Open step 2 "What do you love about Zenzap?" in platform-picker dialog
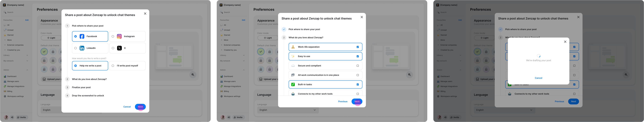The image size is (644, 122). point(89,79)
